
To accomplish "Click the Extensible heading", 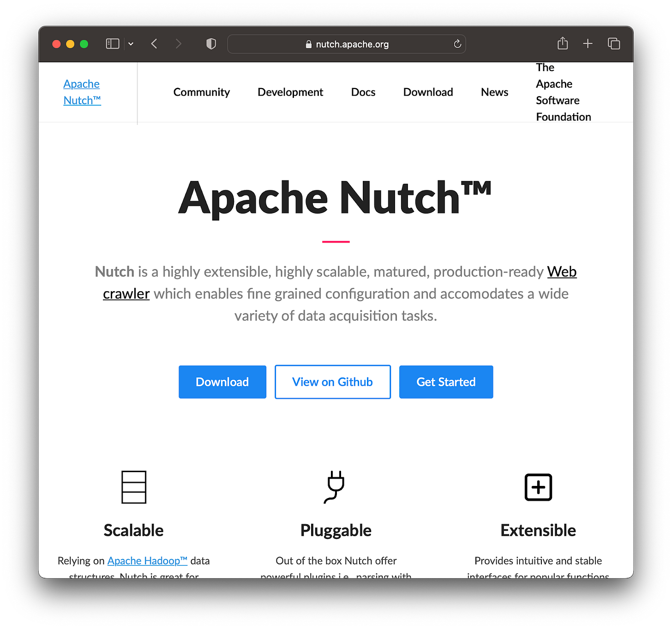I will tap(538, 531).
